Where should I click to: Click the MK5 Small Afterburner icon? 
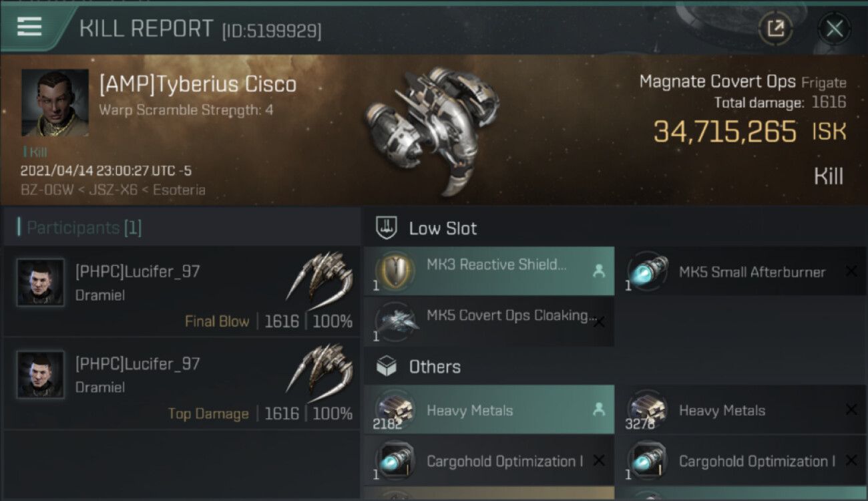click(x=646, y=271)
